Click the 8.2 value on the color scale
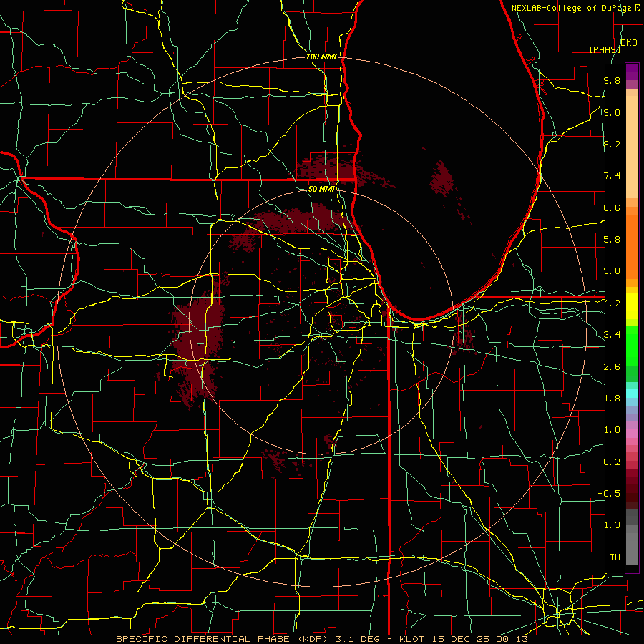Screen dimensions: 644x644 tap(612, 144)
